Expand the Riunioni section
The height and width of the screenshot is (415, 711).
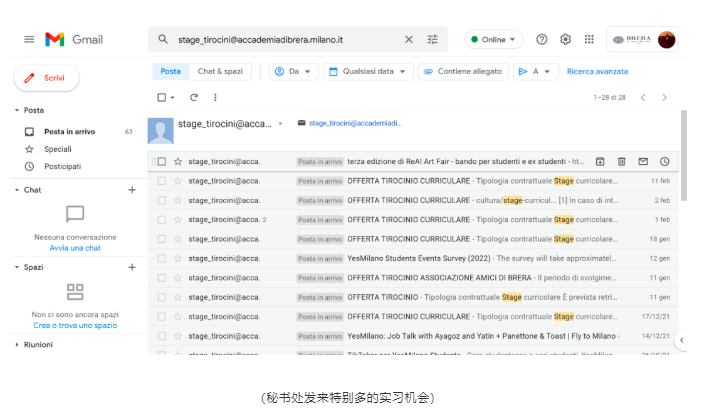pos(17,345)
